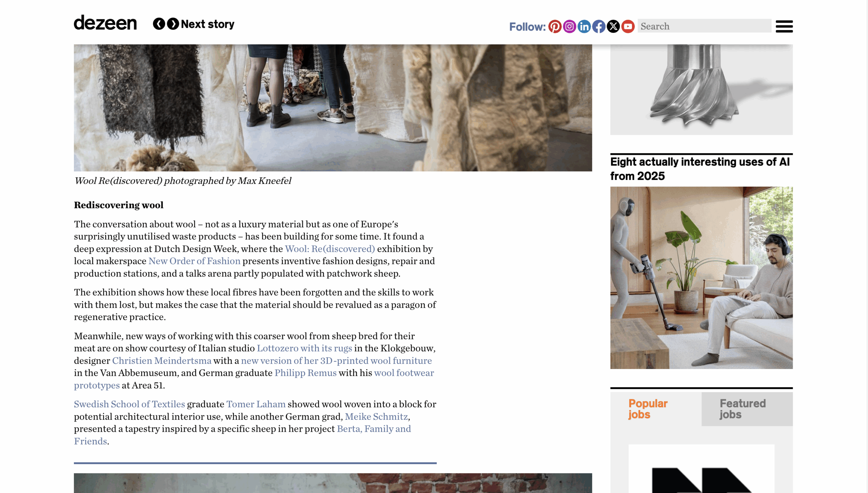The width and height of the screenshot is (868, 493).
Task: Open Dezeen's Facebook icon
Action: coord(599,26)
